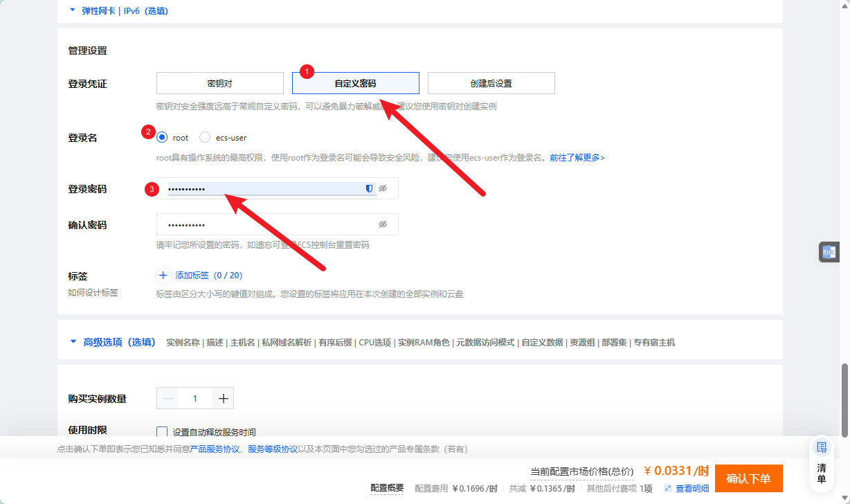Click the 配置概要 summary label

tap(387, 488)
